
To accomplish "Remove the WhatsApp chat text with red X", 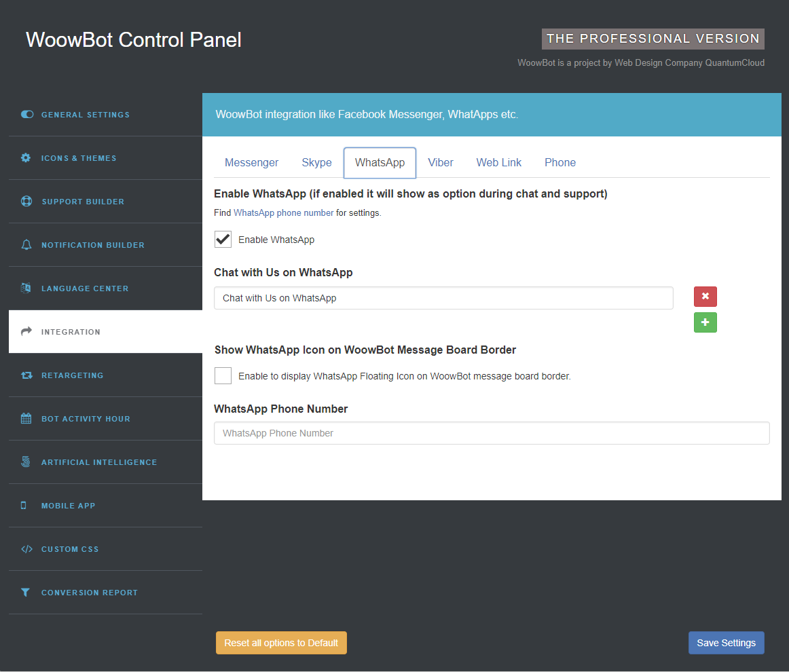I will click(x=705, y=297).
